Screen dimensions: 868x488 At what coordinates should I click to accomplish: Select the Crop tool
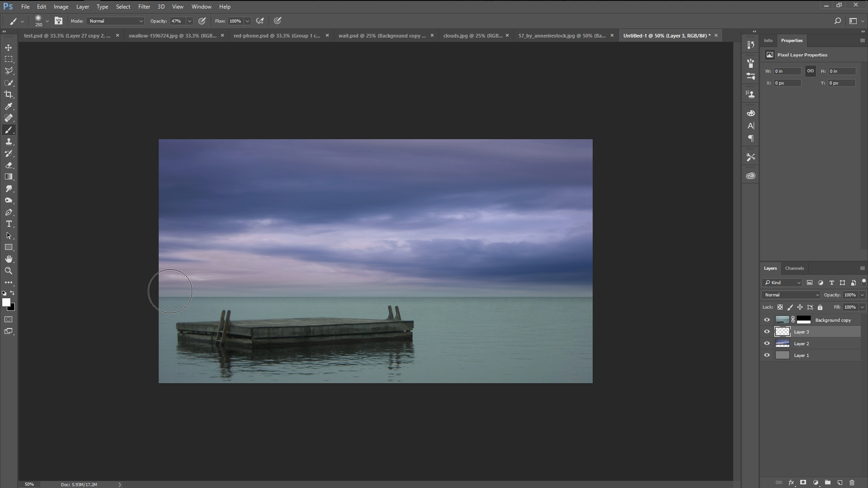(9, 94)
